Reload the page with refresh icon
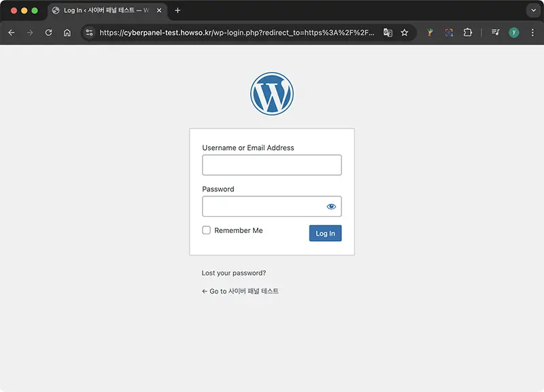The height and width of the screenshot is (392, 544). (x=48, y=33)
